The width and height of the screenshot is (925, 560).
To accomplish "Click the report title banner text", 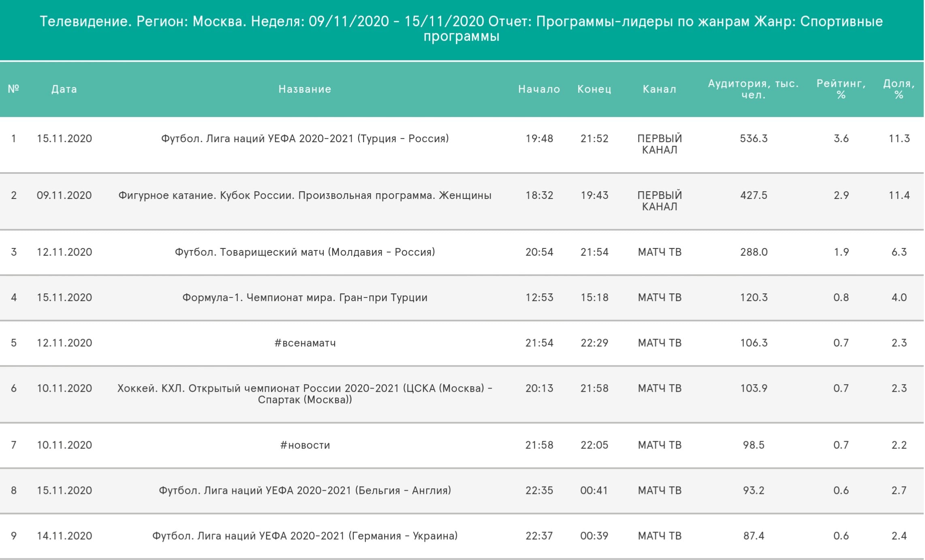I will (x=461, y=28).
